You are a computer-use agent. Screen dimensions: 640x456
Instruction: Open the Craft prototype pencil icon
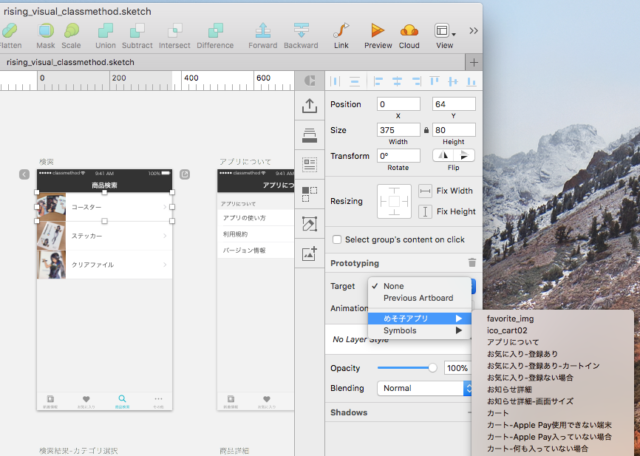310,224
